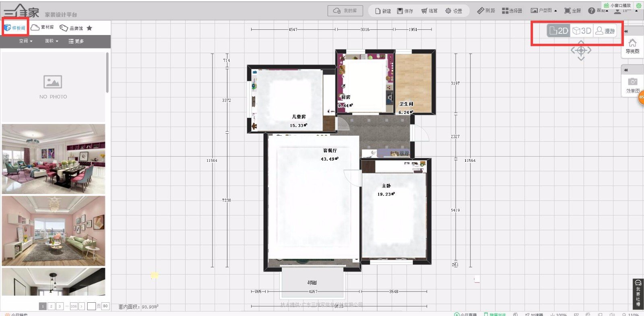The height and width of the screenshot is (316, 644).
Task: Click the 我的库 my library button
Action: coord(345,11)
